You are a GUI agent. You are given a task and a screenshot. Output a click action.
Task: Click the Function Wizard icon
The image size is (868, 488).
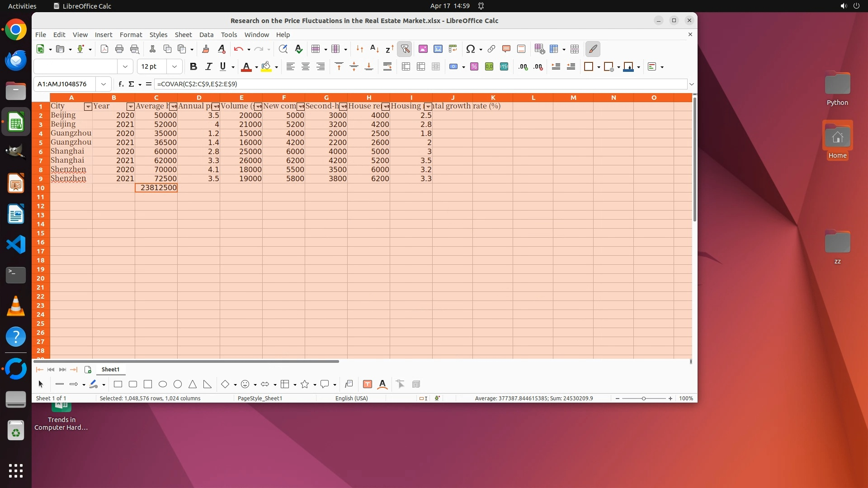click(121, 84)
